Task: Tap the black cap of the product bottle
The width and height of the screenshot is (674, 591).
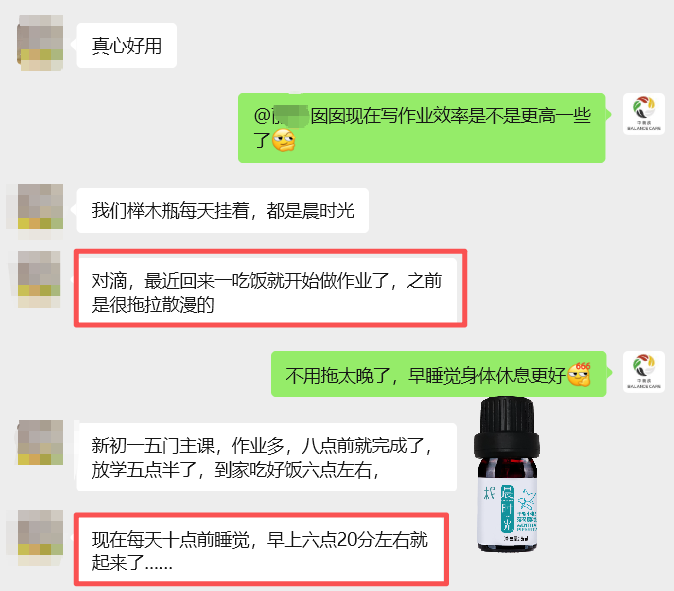Action: 507,427
